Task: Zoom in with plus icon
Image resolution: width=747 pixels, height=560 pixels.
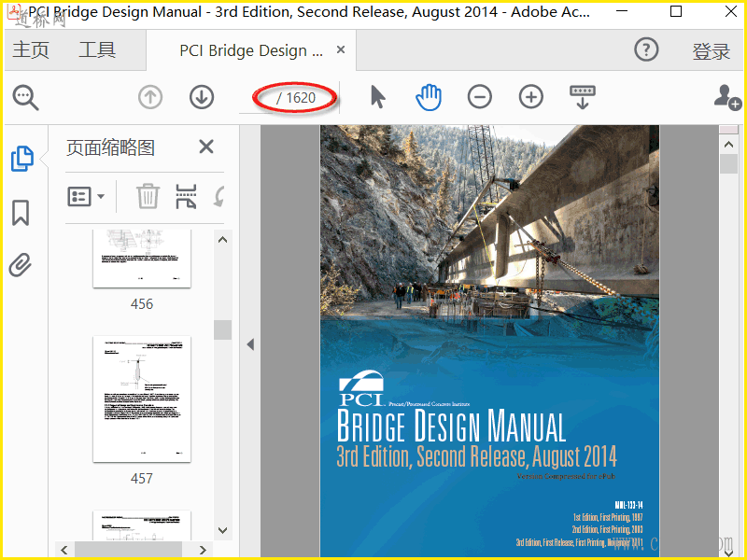Action: pos(530,97)
